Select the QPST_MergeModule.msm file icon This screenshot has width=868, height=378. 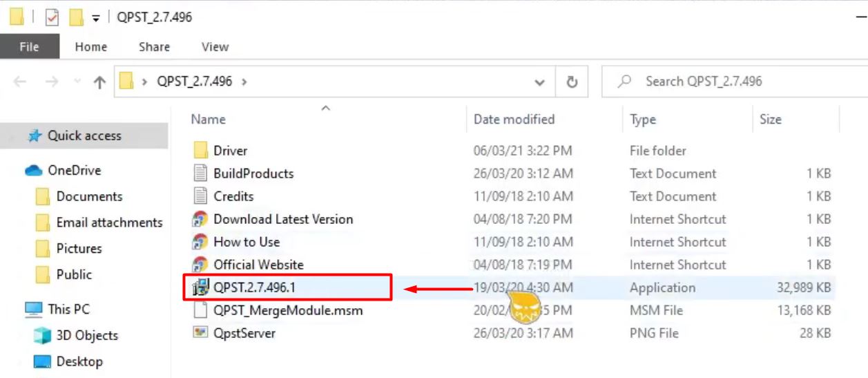pyautogui.click(x=200, y=310)
